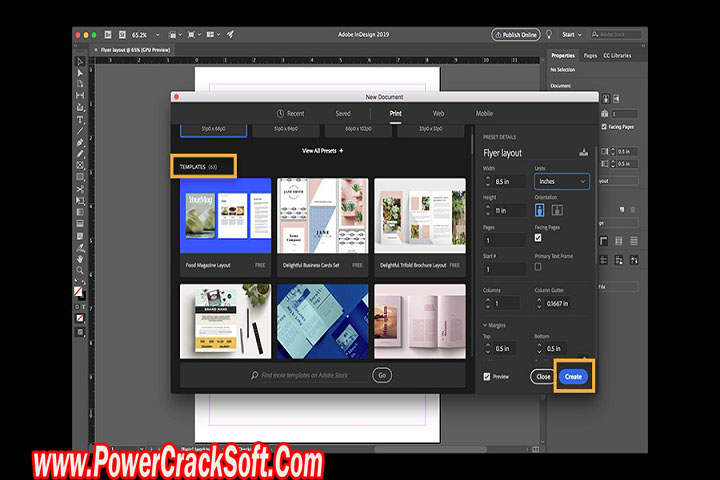Screen dimensions: 720x480
Task: Toggle the Preview checkbox
Action: (x=487, y=377)
